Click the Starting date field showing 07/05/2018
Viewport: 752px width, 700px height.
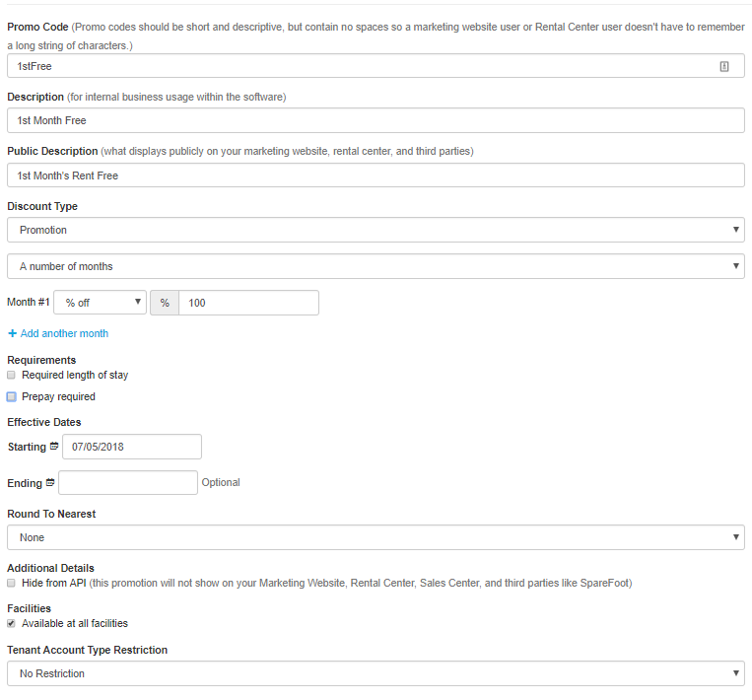point(132,447)
